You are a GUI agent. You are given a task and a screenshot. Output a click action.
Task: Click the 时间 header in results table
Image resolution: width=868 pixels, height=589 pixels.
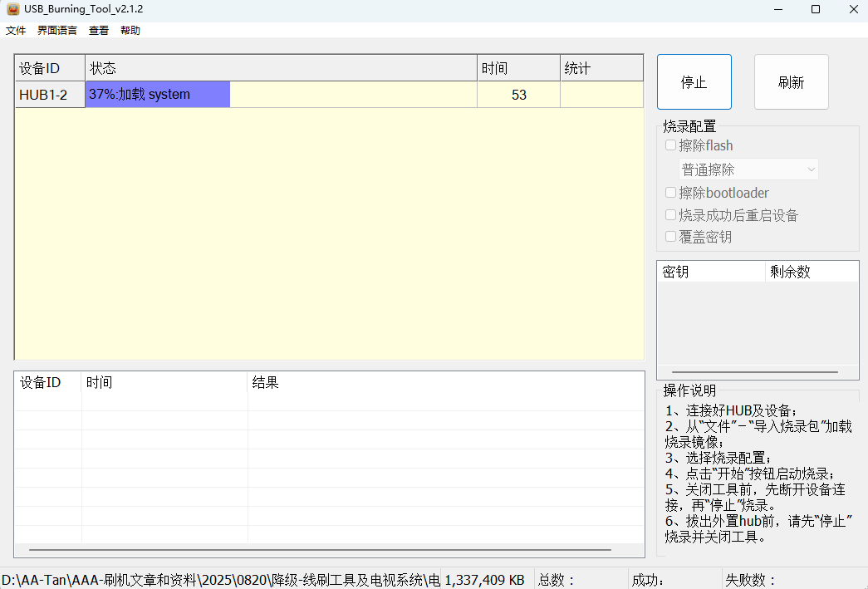point(164,382)
